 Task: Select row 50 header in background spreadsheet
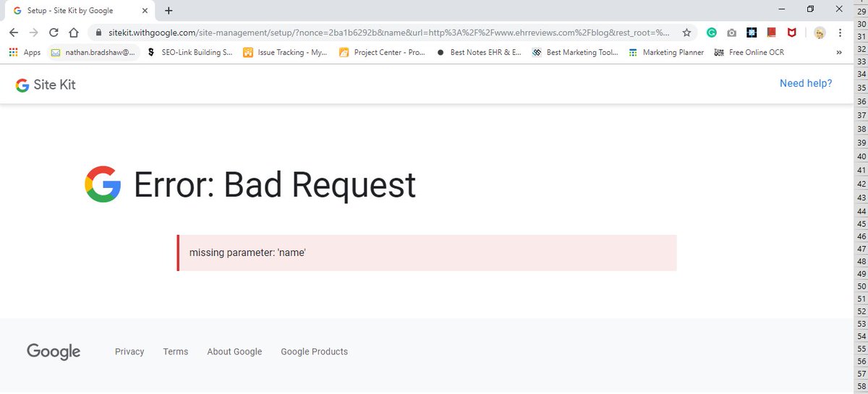[861, 286]
